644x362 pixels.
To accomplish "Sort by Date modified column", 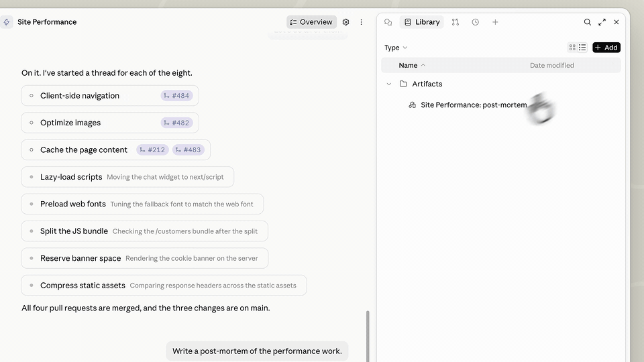I will (x=551, y=65).
